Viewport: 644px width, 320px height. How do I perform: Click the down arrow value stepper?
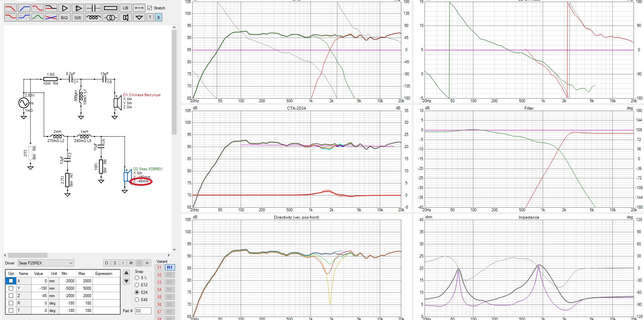pyautogui.click(x=127, y=281)
